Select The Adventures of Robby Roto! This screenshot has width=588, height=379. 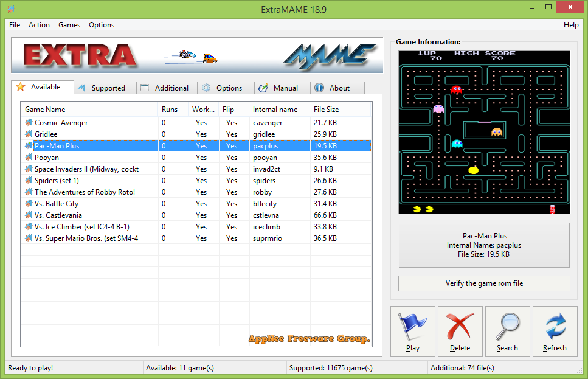click(85, 192)
